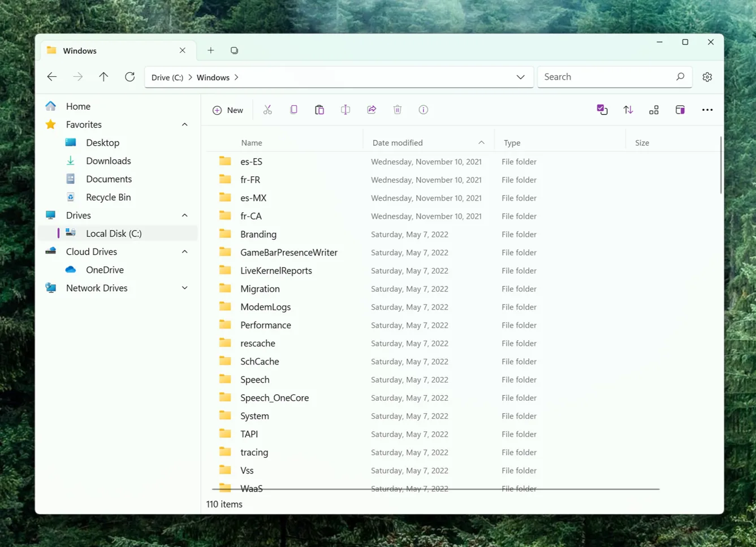756x547 pixels.
Task: Select the Rename icon in the toolbar
Action: tap(345, 109)
